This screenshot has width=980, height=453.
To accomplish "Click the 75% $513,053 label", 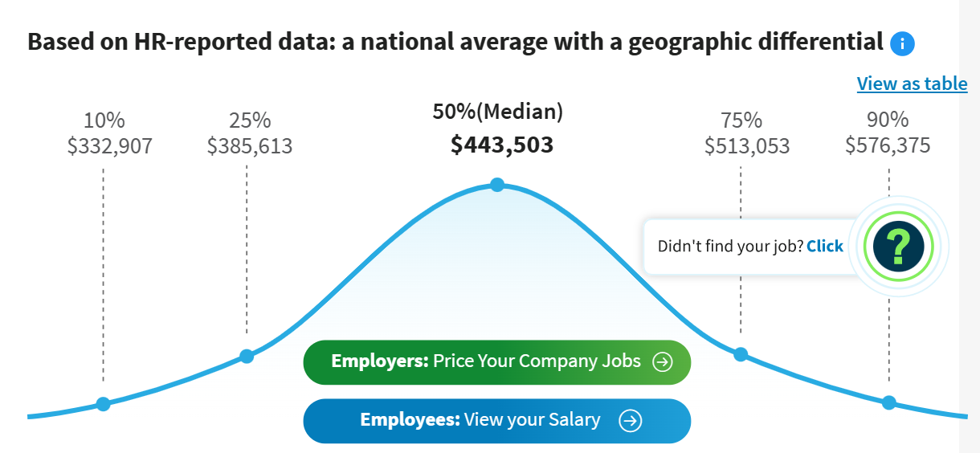I will [x=747, y=133].
